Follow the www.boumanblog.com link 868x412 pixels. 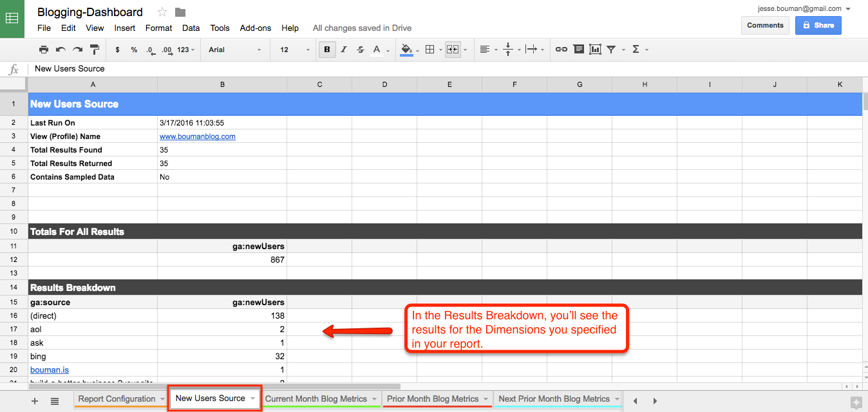(x=197, y=136)
